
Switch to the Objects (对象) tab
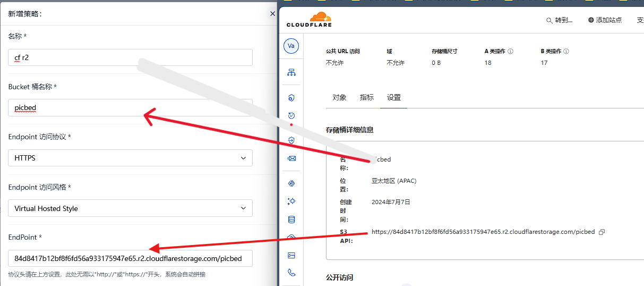click(x=339, y=98)
